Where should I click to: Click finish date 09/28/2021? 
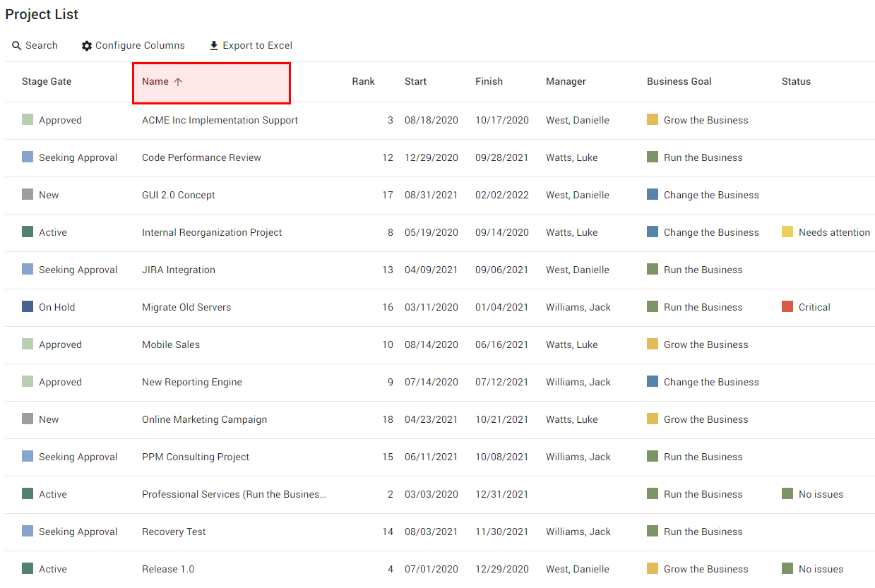click(501, 158)
